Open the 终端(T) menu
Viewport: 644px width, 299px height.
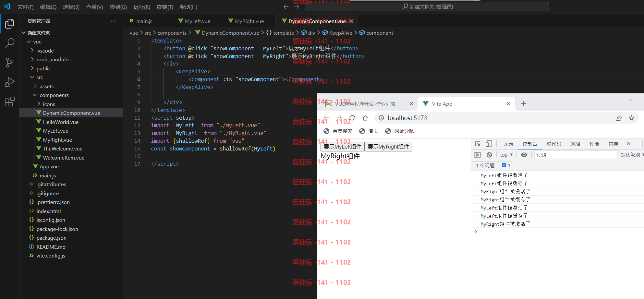(165, 7)
